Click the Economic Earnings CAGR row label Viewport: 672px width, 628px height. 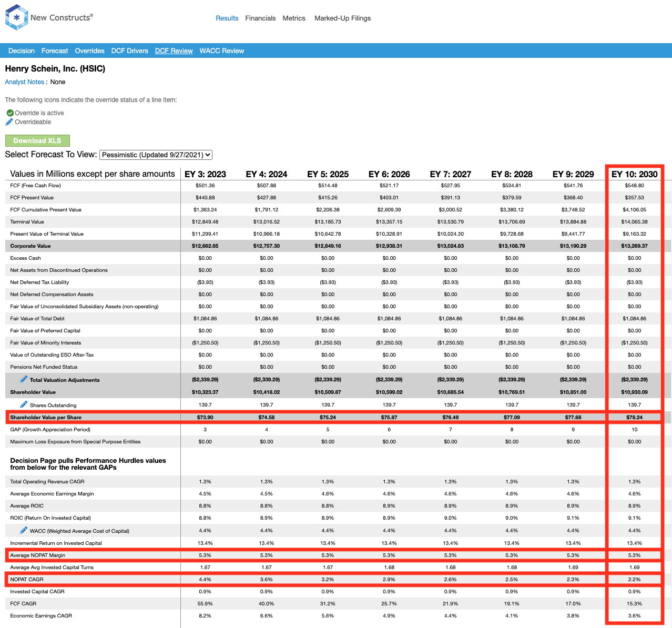[41, 616]
